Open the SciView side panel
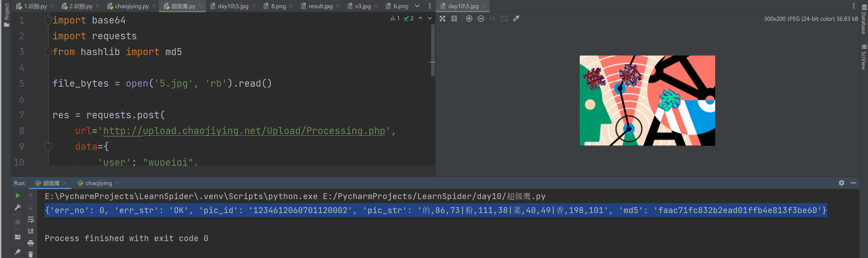Viewport: 868px width, 258px height. point(864,57)
